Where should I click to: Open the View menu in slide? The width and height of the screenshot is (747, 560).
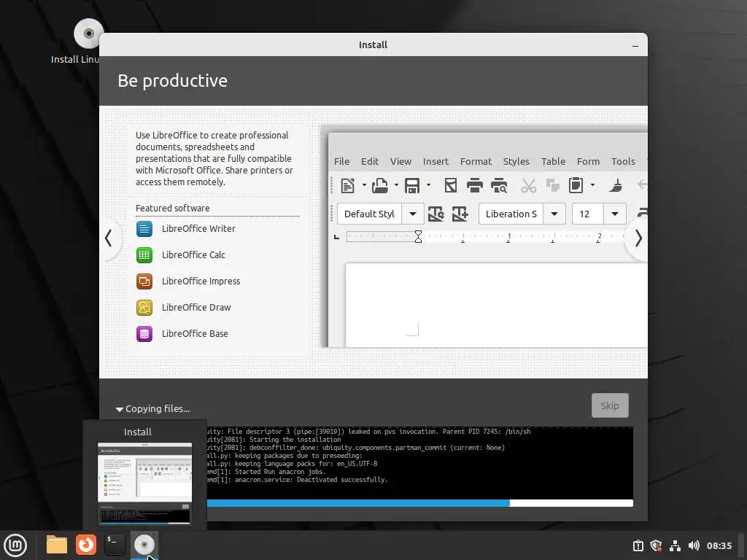click(x=400, y=161)
